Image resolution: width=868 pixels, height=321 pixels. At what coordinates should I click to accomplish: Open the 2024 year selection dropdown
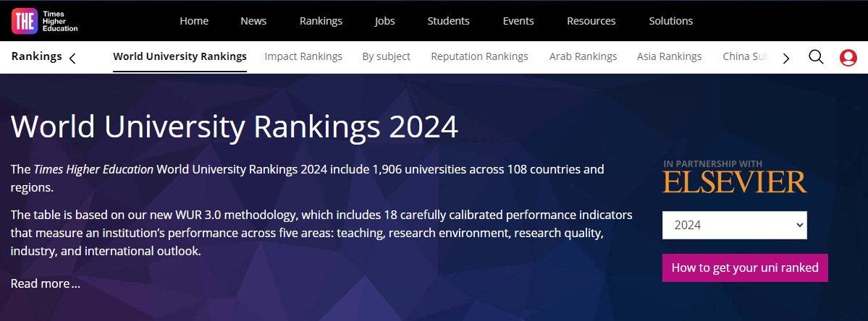735,225
